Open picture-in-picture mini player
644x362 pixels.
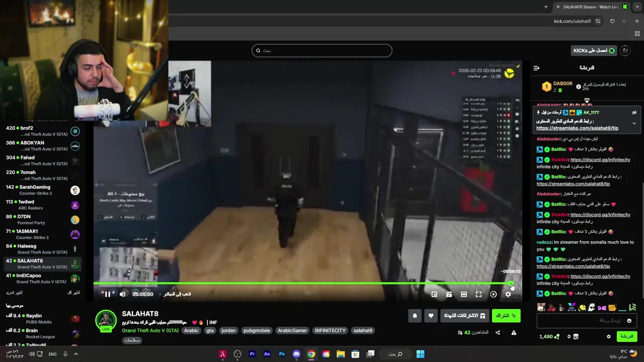[434, 294]
